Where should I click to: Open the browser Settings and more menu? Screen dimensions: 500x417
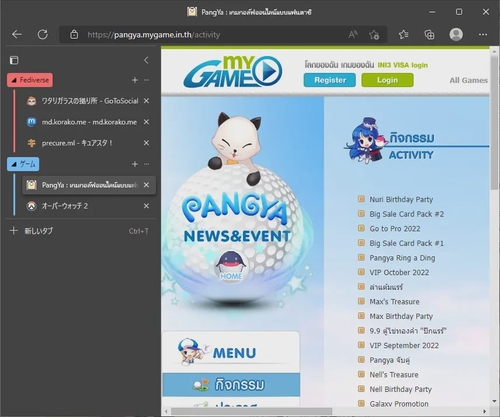(x=483, y=34)
